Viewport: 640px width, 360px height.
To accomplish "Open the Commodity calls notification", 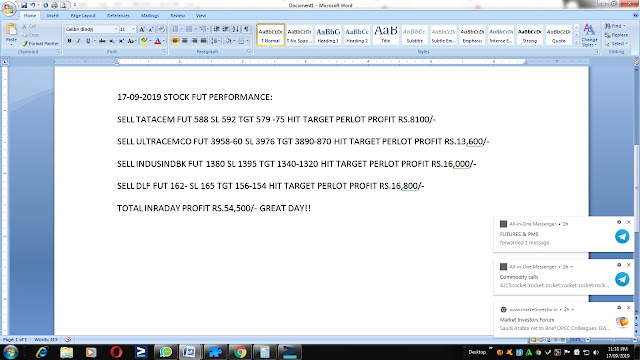I will pyautogui.click(x=564, y=277).
